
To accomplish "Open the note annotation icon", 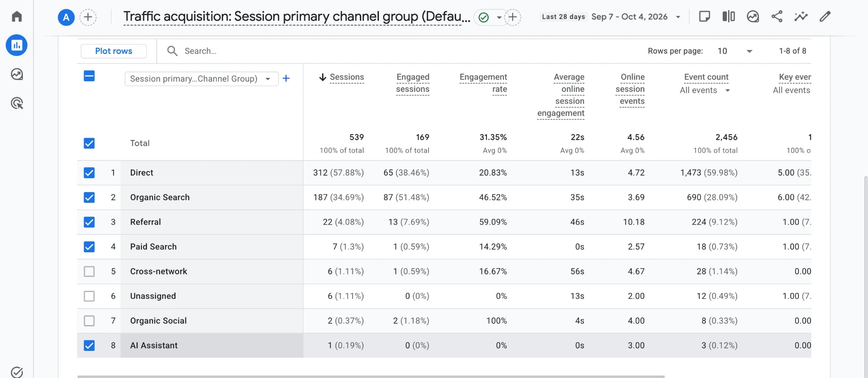I will point(704,17).
